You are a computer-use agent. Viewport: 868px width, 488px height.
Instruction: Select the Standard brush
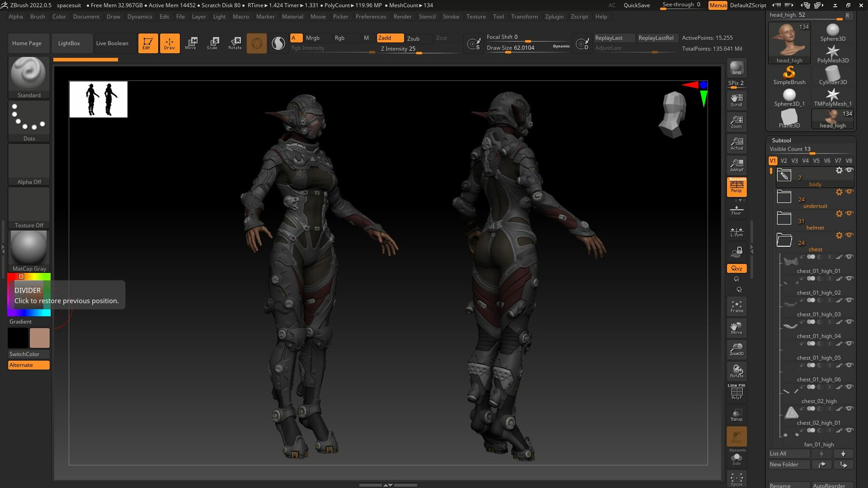pos(28,76)
